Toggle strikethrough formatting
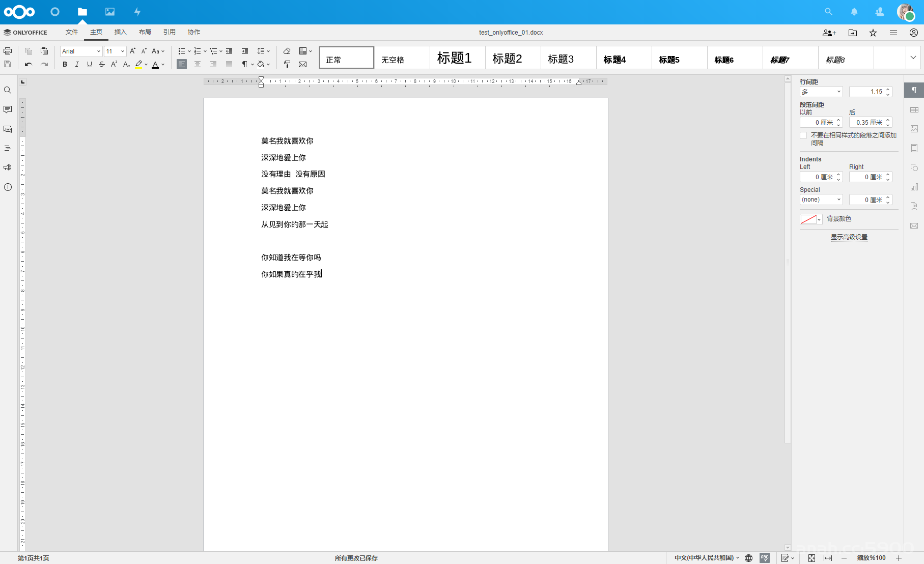Viewport: 924px width, 564px height. [102, 64]
